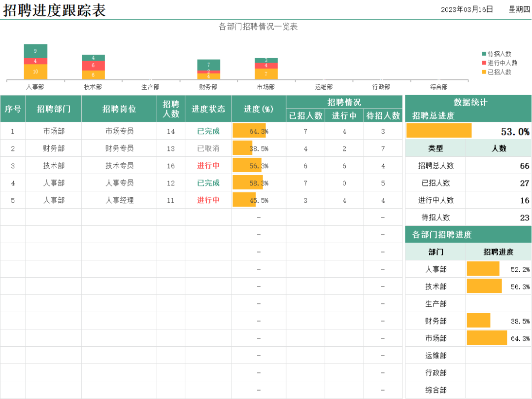Select the 数据统计 panel header
532x399 pixels.
coord(470,102)
